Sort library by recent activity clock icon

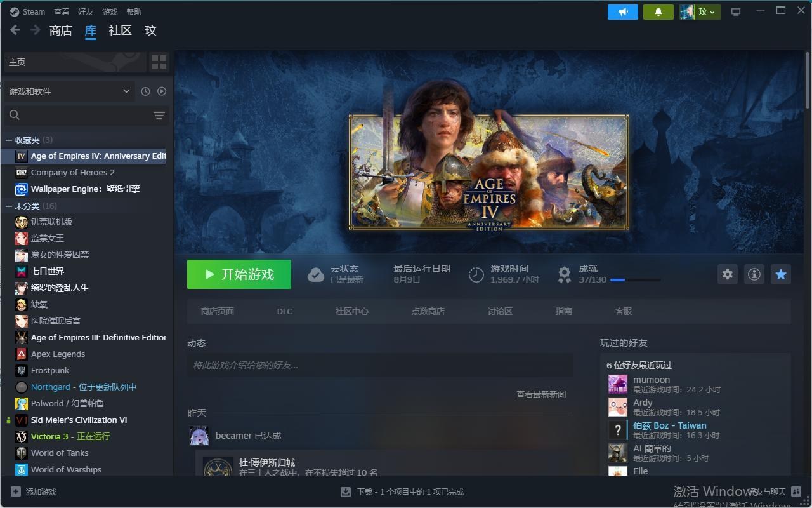pyautogui.click(x=145, y=91)
